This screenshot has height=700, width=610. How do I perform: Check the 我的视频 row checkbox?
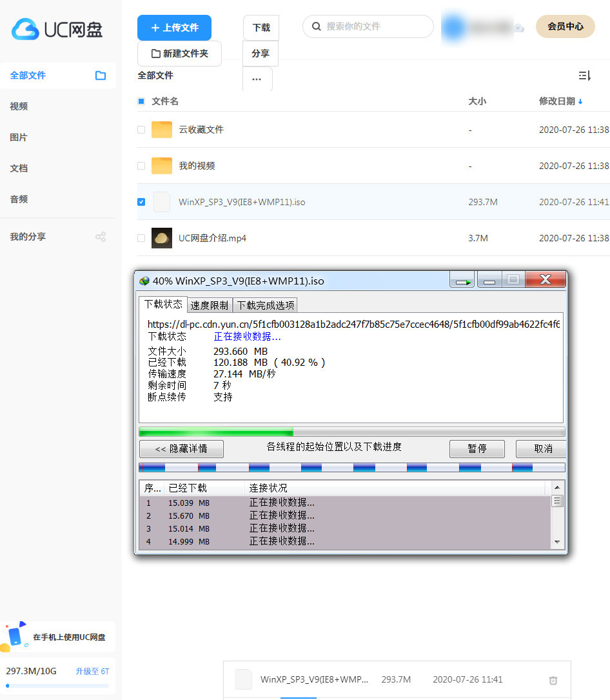coord(141,166)
